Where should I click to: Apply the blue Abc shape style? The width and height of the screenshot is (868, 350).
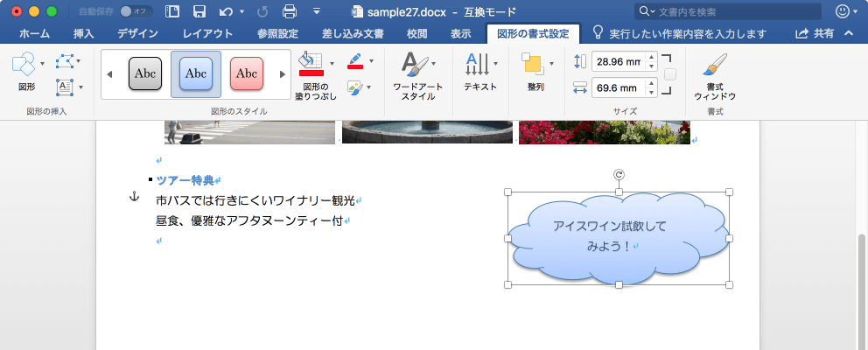click(x=196, y=73)
